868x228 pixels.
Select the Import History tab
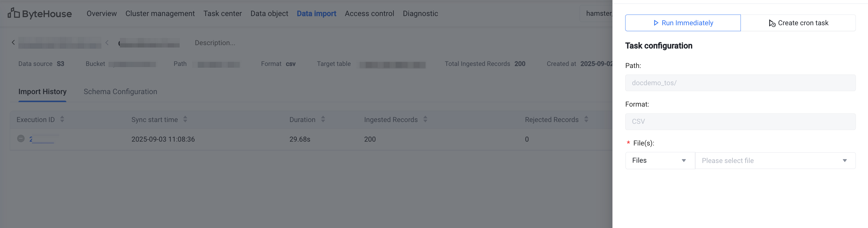[x=42, y=92]
